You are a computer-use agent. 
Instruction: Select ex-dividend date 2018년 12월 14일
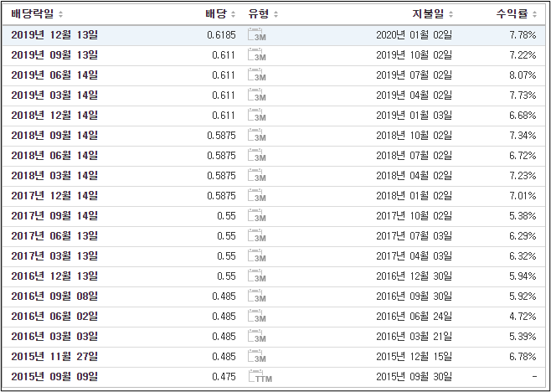(54, 115)
